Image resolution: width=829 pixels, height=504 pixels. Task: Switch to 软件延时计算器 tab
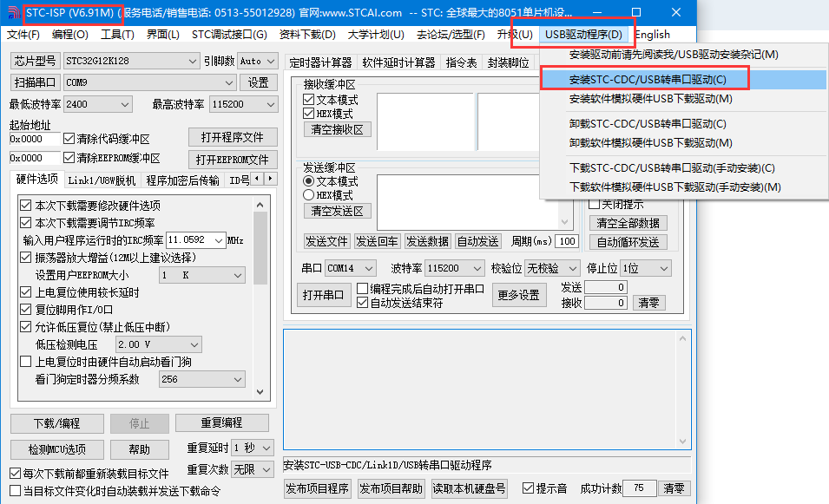398,62
